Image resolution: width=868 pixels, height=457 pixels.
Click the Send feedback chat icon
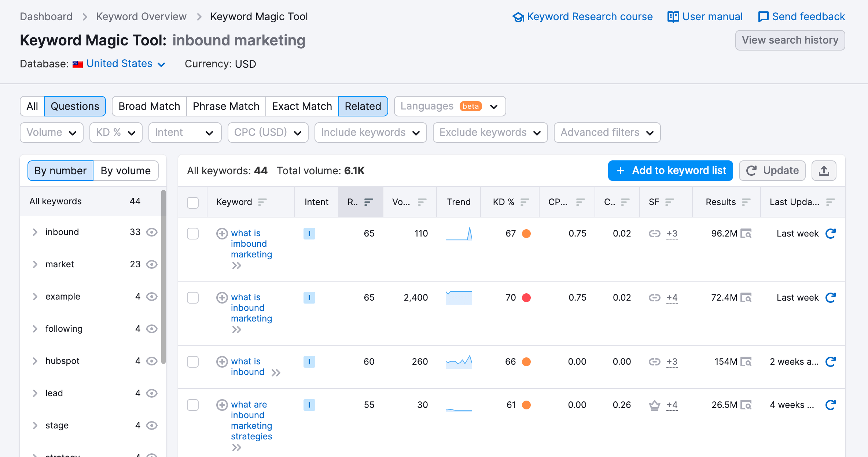click(x=763, y=17)
